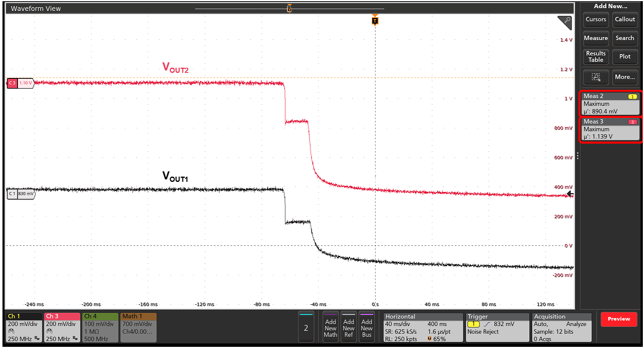Click the VOUT1 waveform label

coord(176,176)
